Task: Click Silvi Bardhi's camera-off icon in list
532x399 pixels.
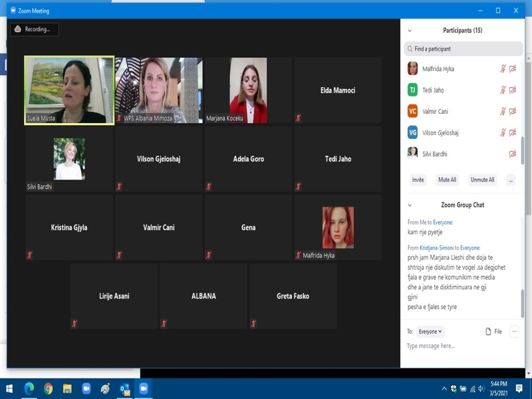Action: click(513, 154)
